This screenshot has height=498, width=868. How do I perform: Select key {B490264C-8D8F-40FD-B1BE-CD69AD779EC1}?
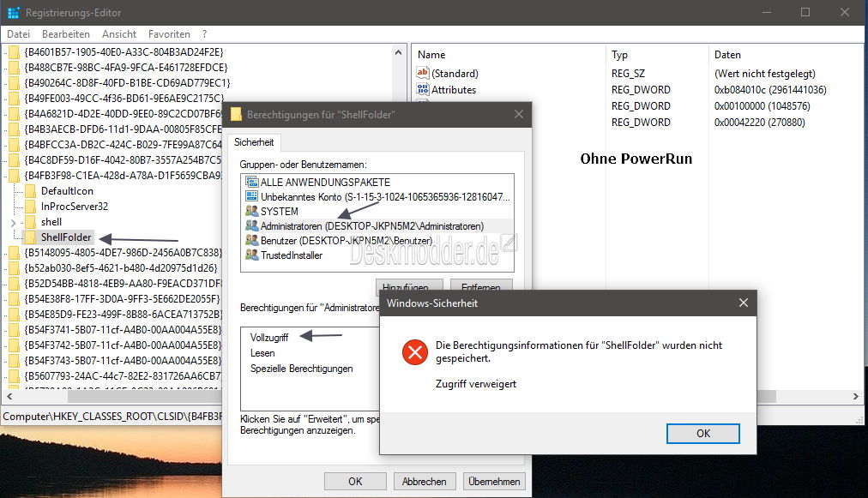[127, 83]
